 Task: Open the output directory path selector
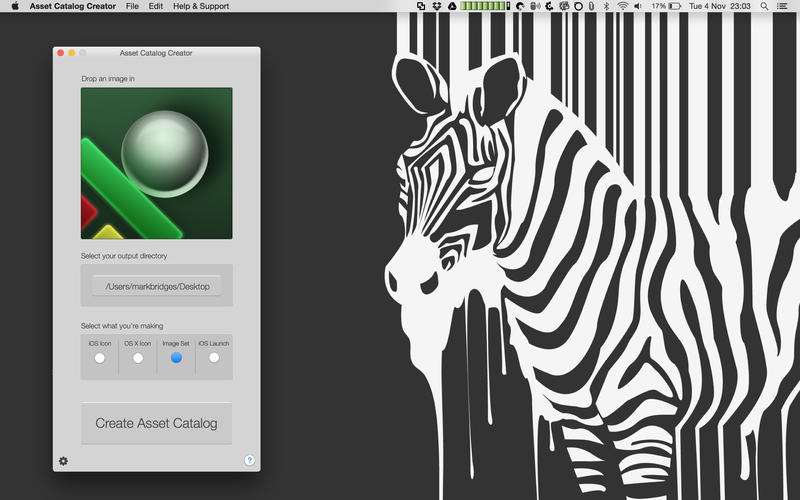coord(156,286)
